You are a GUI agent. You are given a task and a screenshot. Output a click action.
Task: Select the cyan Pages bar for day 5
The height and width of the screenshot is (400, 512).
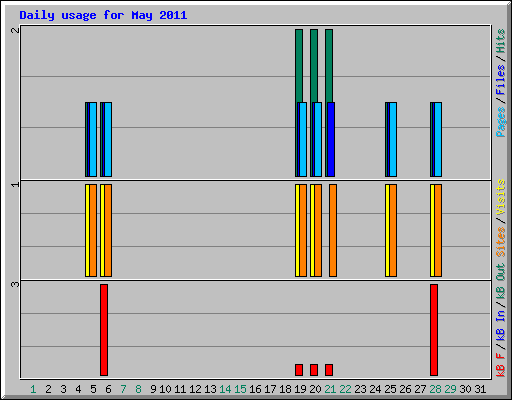point(93,139)
